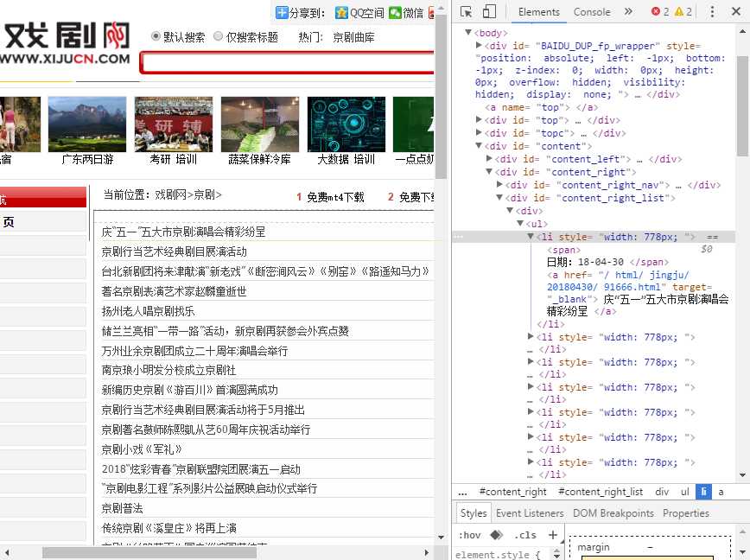The image size is (750, 560).
Task: Share the page to QQ空间
Action: (x=359, y=12)
